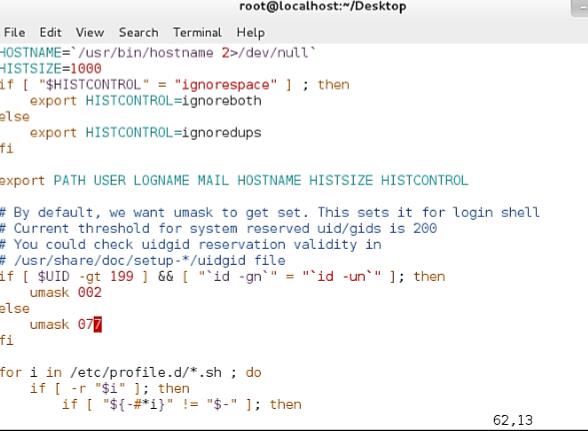This screenshot has height=431, width=588.
Task: Click the number 200 in threshold comment
Action: [x=425, y=228]
